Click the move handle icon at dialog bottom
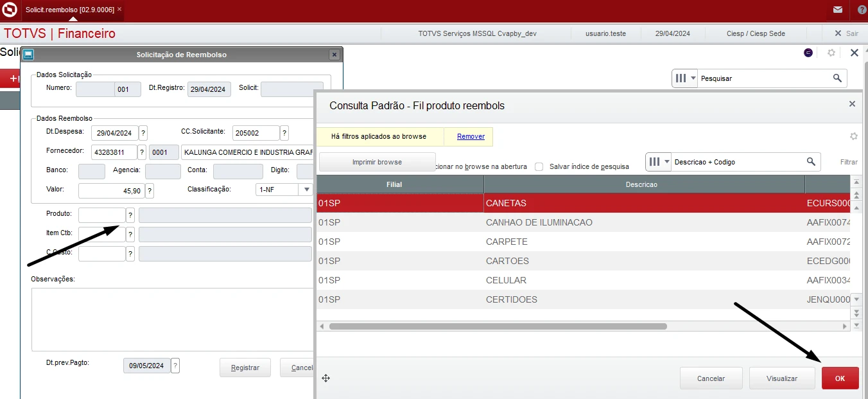The width and height of the screenshot is (868, 399). pyautogui.click(x=326, y=378)
